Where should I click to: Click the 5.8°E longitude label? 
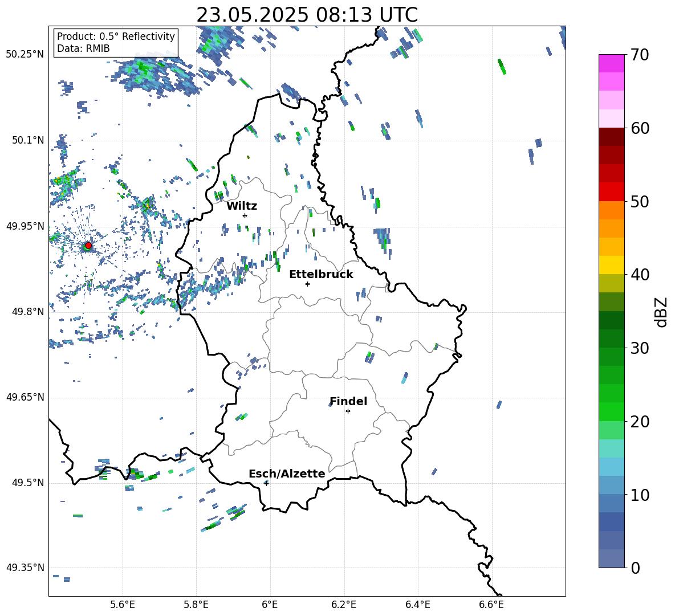(196, 605)
